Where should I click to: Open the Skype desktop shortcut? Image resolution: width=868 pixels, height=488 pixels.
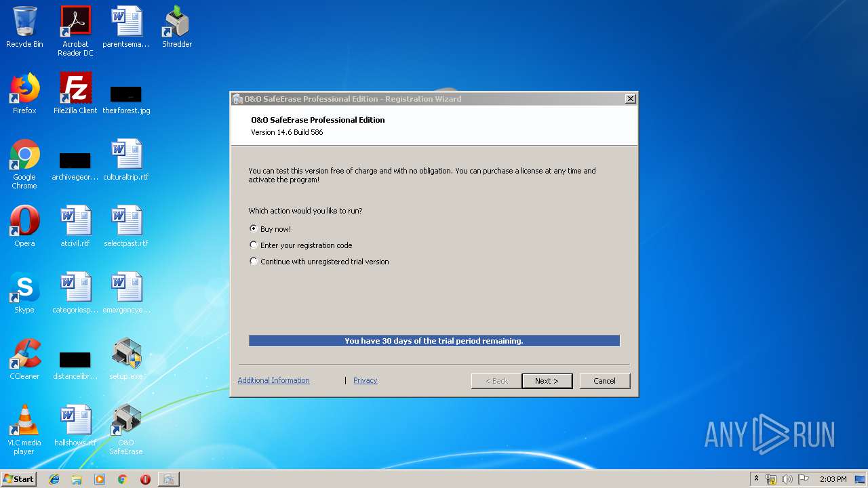pyautogui.click(x=24, y=293)
